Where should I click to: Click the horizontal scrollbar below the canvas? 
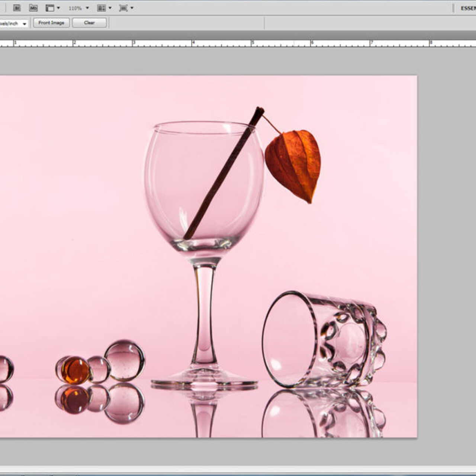coord(238,469)
